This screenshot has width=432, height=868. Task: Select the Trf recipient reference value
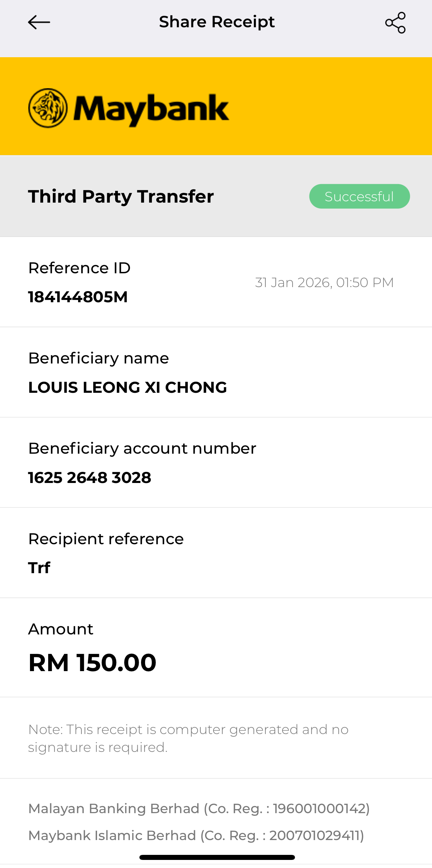click(39, 568)
